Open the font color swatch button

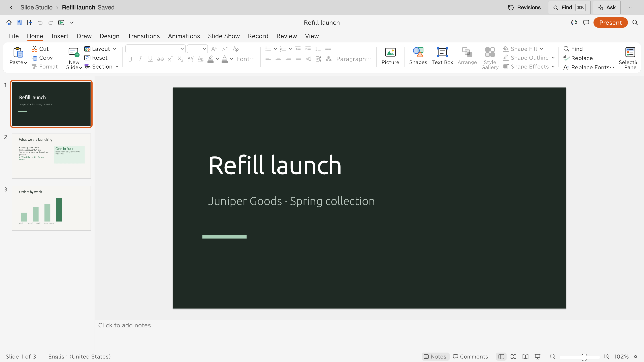[x=225, y=59]
